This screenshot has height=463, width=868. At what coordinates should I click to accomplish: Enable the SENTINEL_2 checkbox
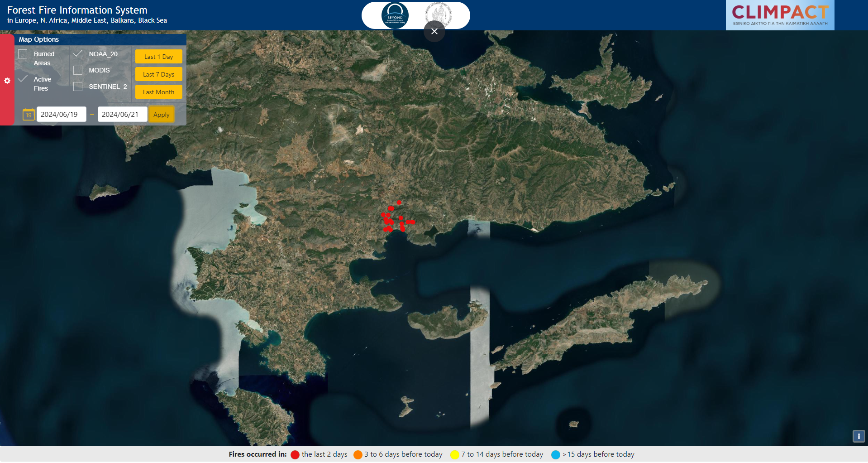(78, 87)
